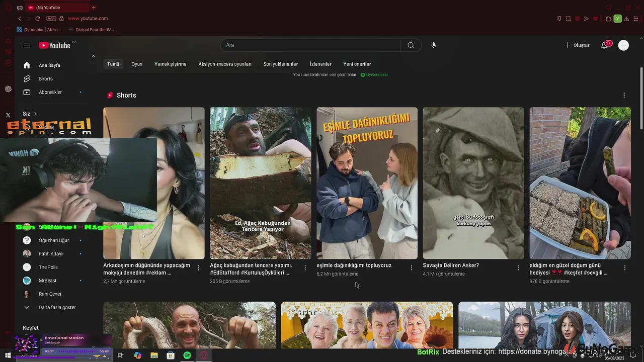Click into the Ara search field
The image size is (644, 362).
point(310,45)
